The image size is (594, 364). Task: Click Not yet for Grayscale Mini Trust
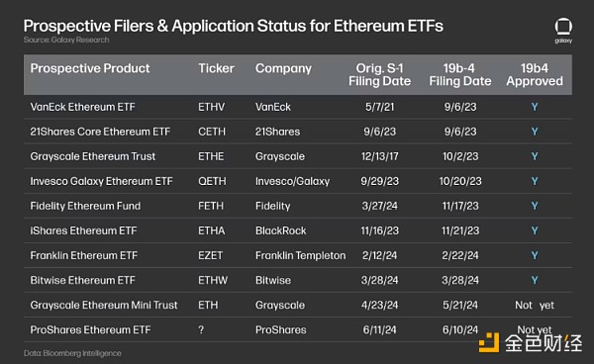point(535,305)
